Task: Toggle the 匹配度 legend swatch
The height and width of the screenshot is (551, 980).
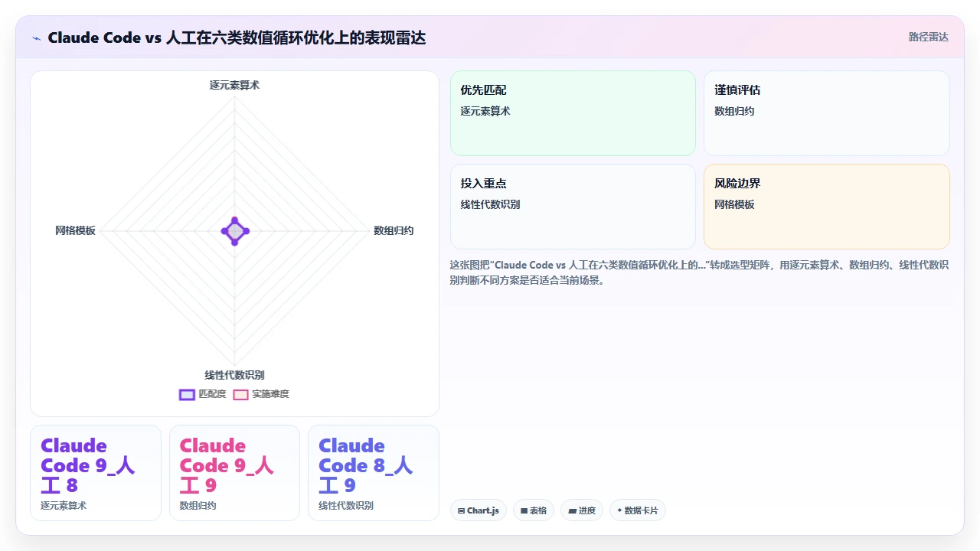Action: pyautogui.click(x=187, y=395)
